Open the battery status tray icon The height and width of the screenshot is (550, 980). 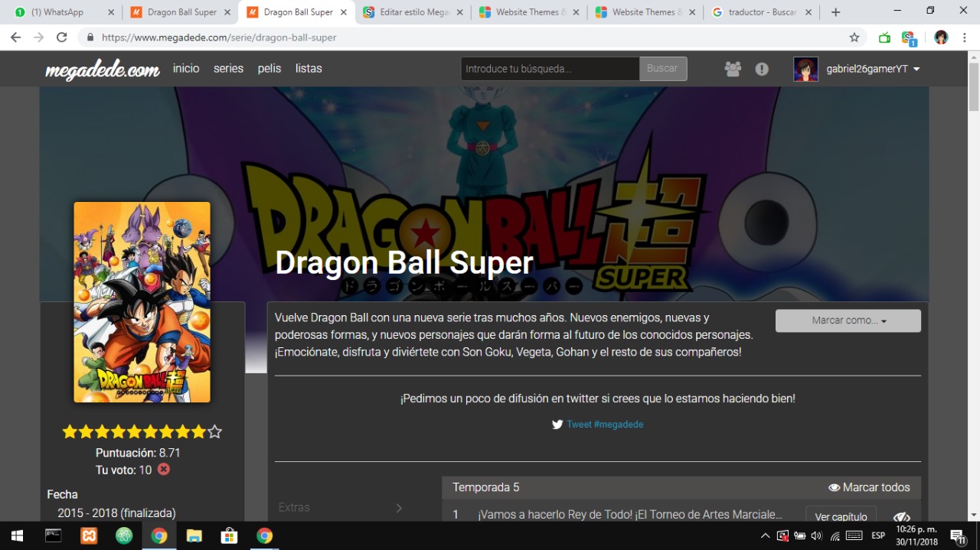[x=799, y=535]
